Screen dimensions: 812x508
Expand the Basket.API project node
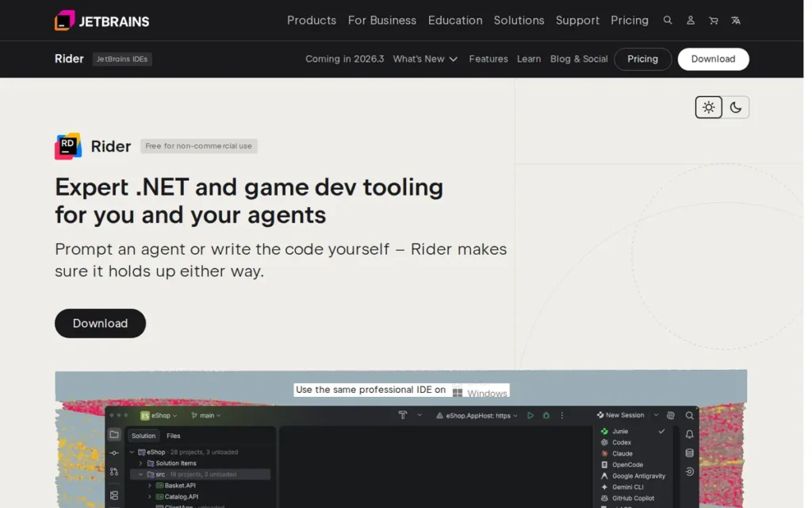point(150,486)
